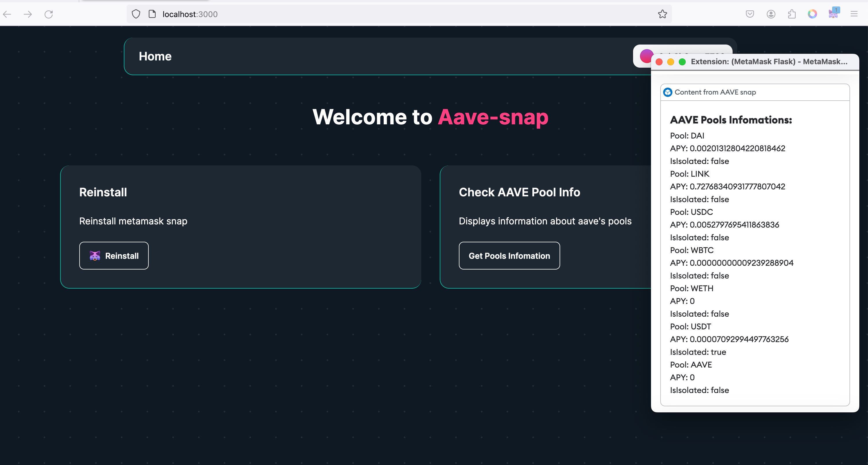This screenshot has width=868, height=465.
Task: Save page to Pocket icon
Action: (750, 14)
